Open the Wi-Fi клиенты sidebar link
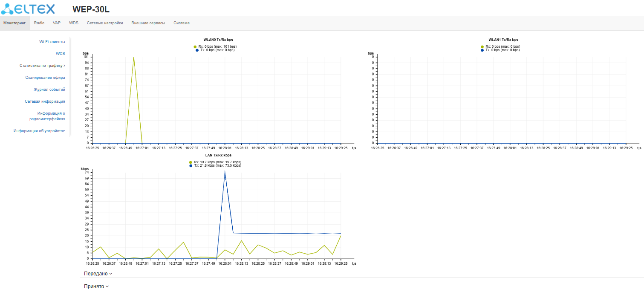This screenshot has width=644, height=292. (52, 42)
